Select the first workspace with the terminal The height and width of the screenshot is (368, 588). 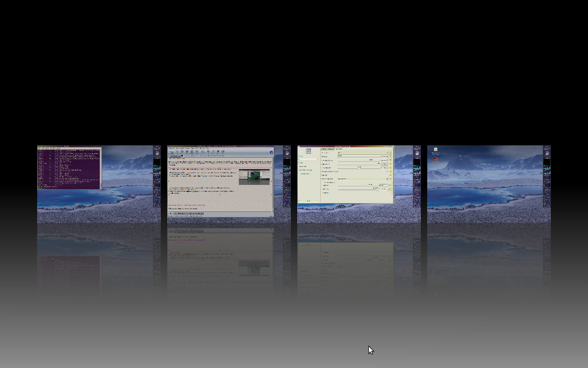(99, 184)
